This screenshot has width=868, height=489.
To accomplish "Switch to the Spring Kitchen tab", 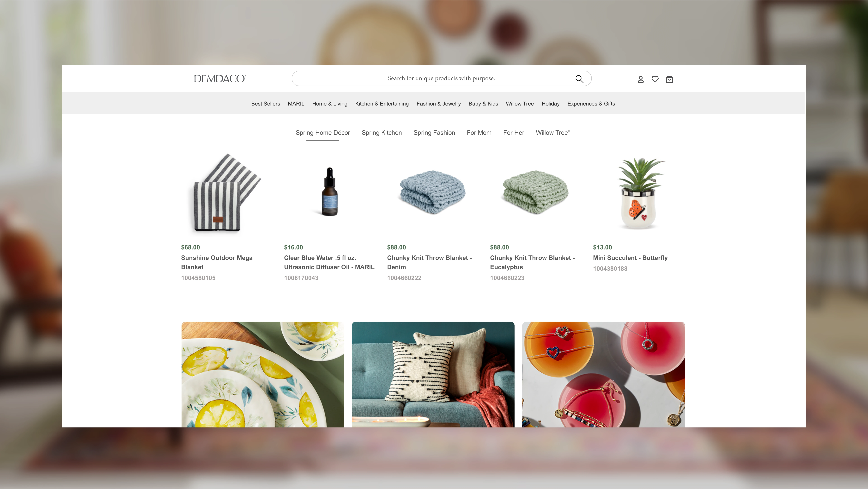I will (x=381, y=133).
